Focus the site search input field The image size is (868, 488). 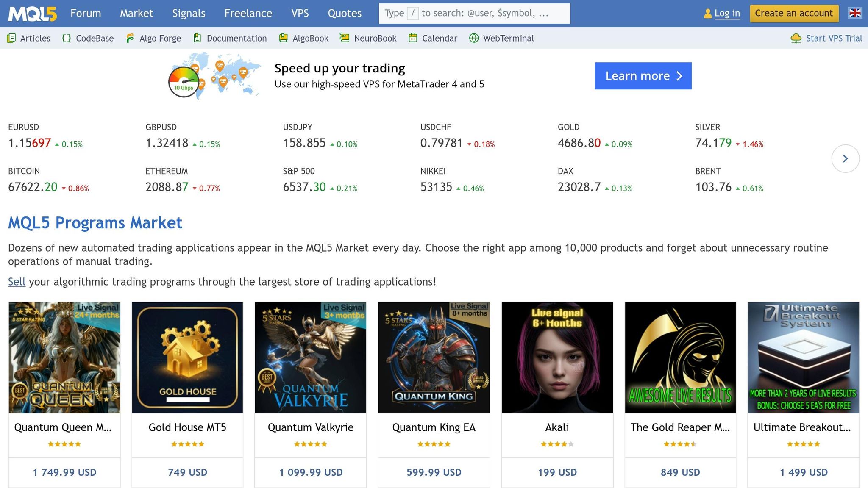pos(474,14)
